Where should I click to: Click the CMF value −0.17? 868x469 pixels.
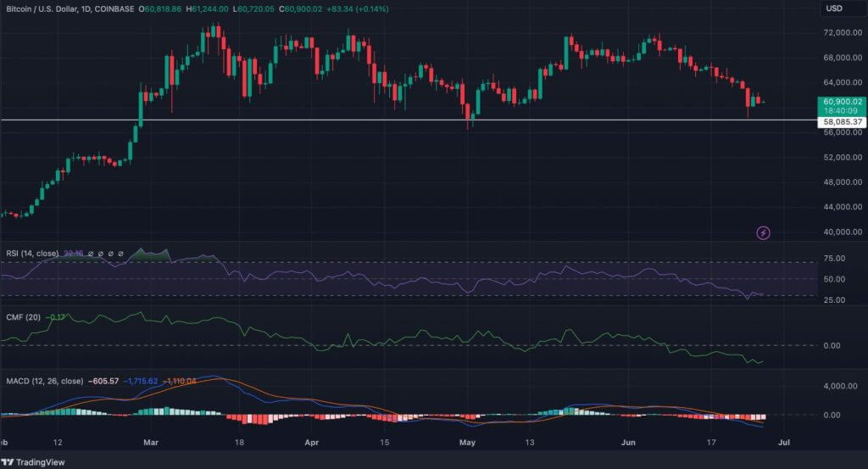55,317
